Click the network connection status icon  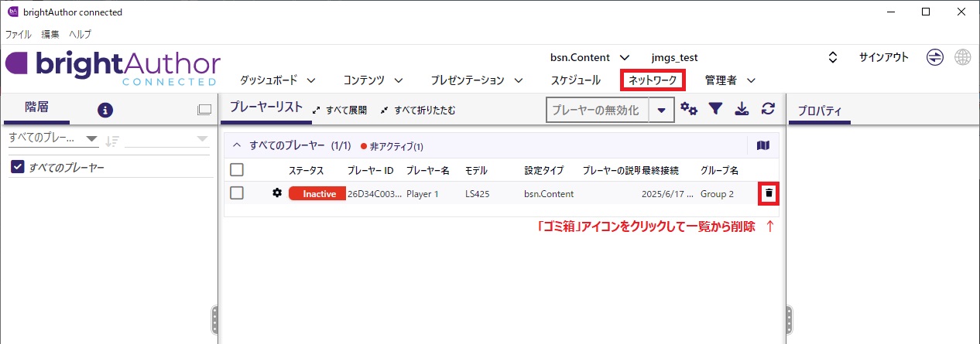pyautogui.click(x=935, y=57)
